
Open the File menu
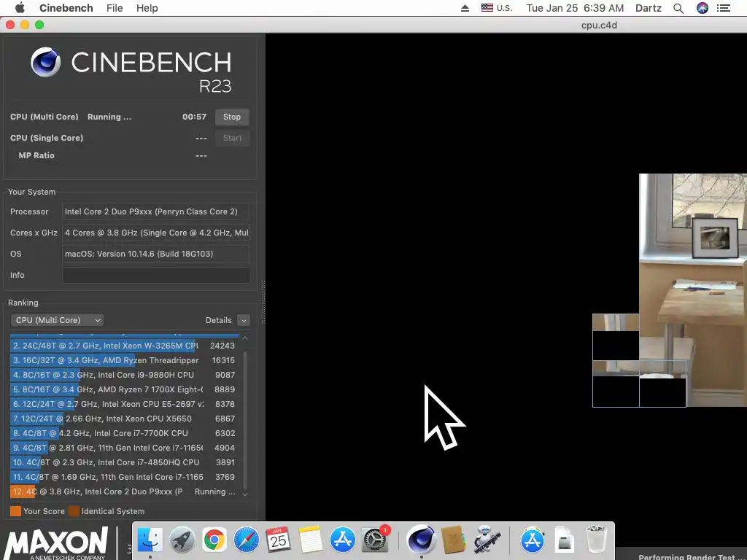click(115, 8)
